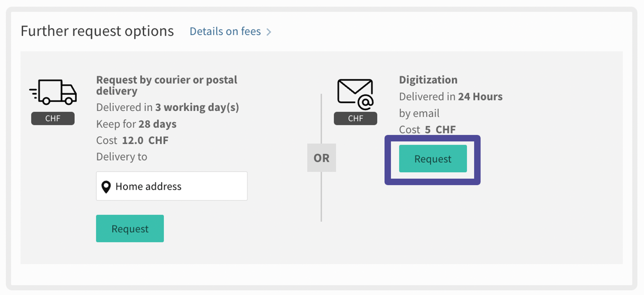This screenshot has height=295, width=644.
Task: Click the CHF badge under the truck
Action: pyautogui.click(x=53, y=118)
